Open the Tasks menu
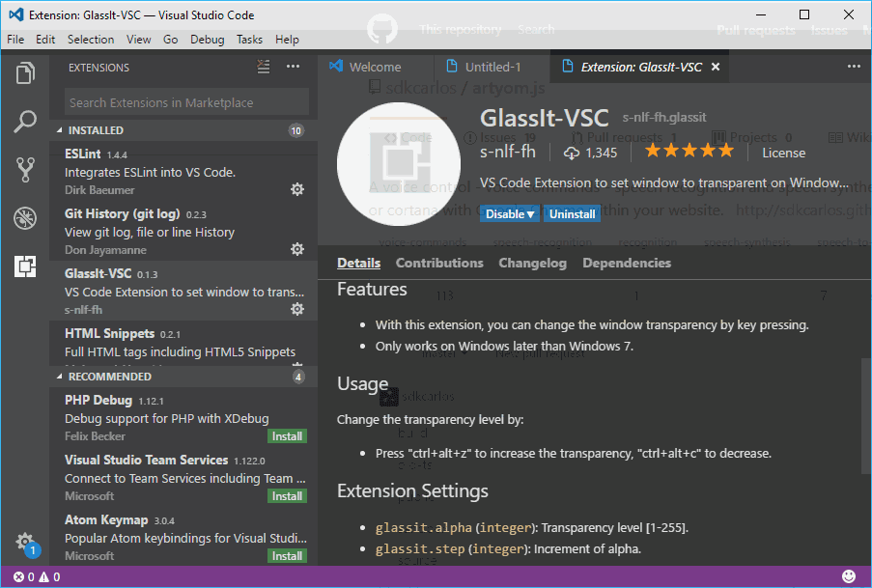The image size is (872, 588). point(249,40)
